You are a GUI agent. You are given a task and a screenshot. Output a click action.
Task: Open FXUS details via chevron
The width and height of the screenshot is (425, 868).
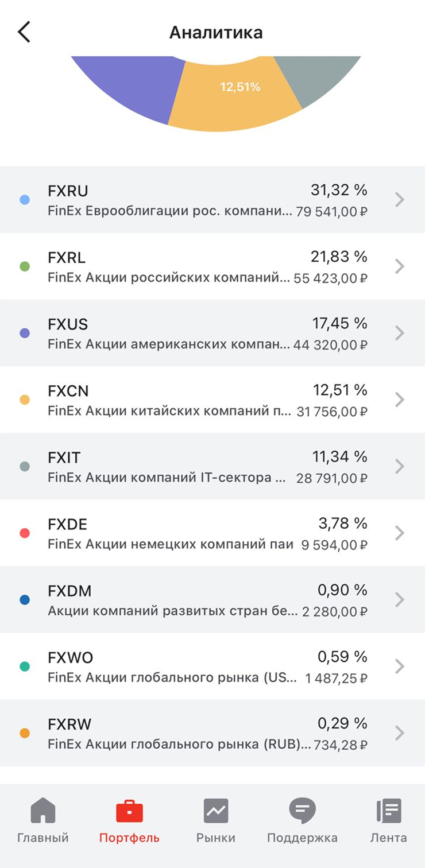tap(400, 333)
